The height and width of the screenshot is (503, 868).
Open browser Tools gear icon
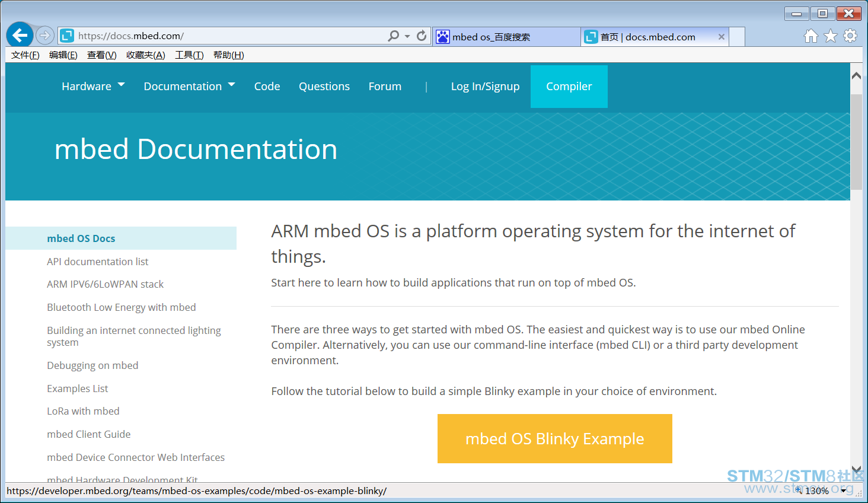(850, 36)
